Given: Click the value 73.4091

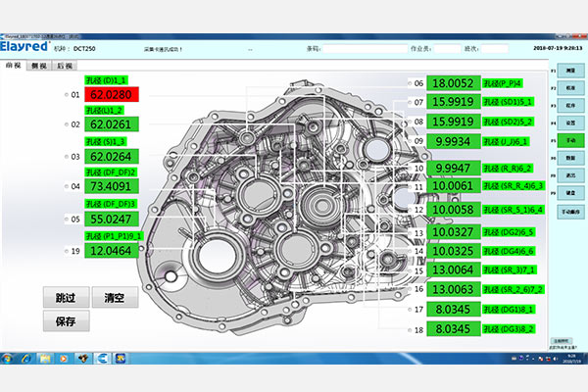Looking at the screenshot, I should tap(112, 186).
